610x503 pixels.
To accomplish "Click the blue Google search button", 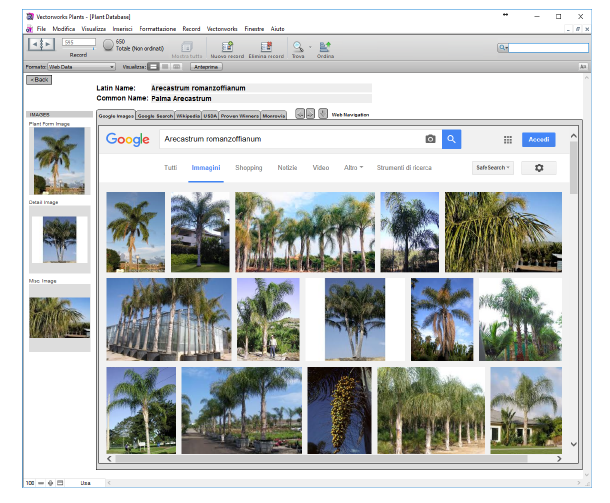I will (x=451, y=139).
